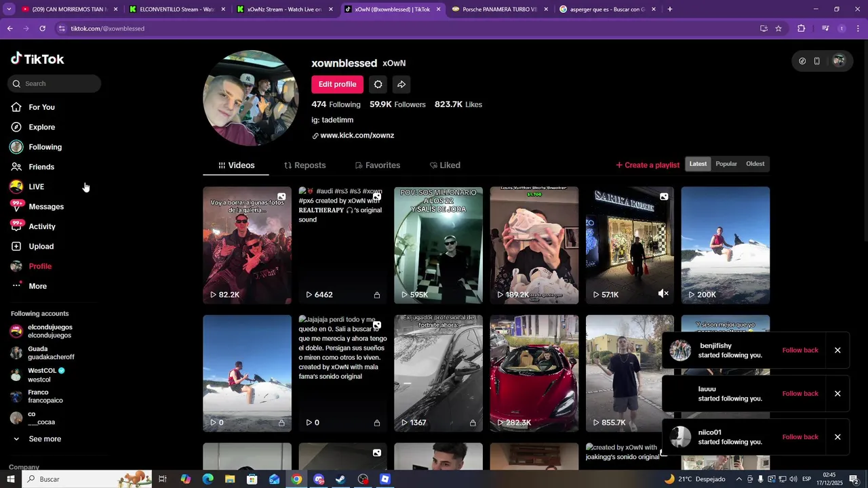Viewport: 868px width, 488px height.
Task: Click the mobile app phone icon
Action: [x=817, y=61]
